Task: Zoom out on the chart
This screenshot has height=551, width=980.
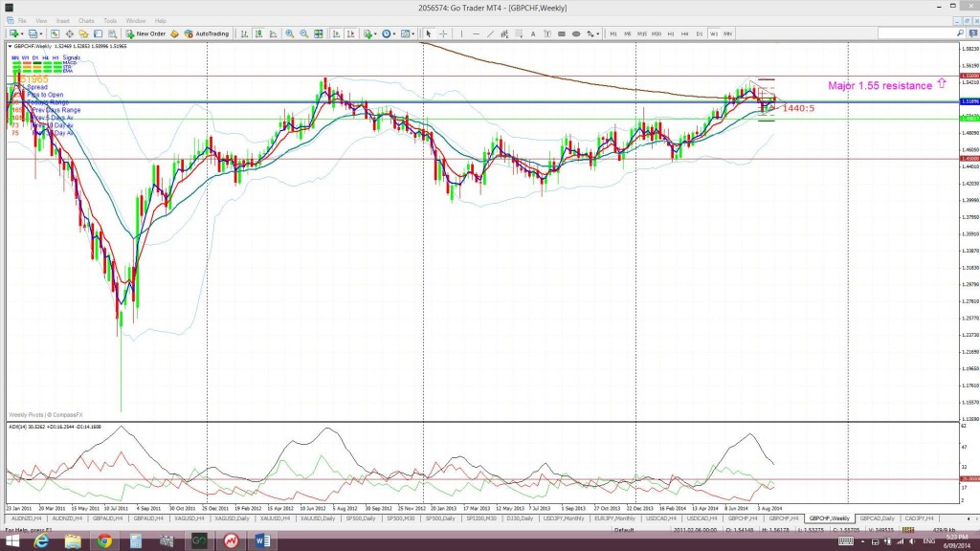Action: (x=302, y=33)
